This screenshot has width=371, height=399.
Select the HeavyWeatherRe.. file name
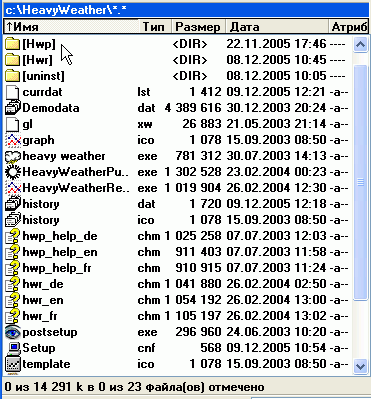point(76,188)
